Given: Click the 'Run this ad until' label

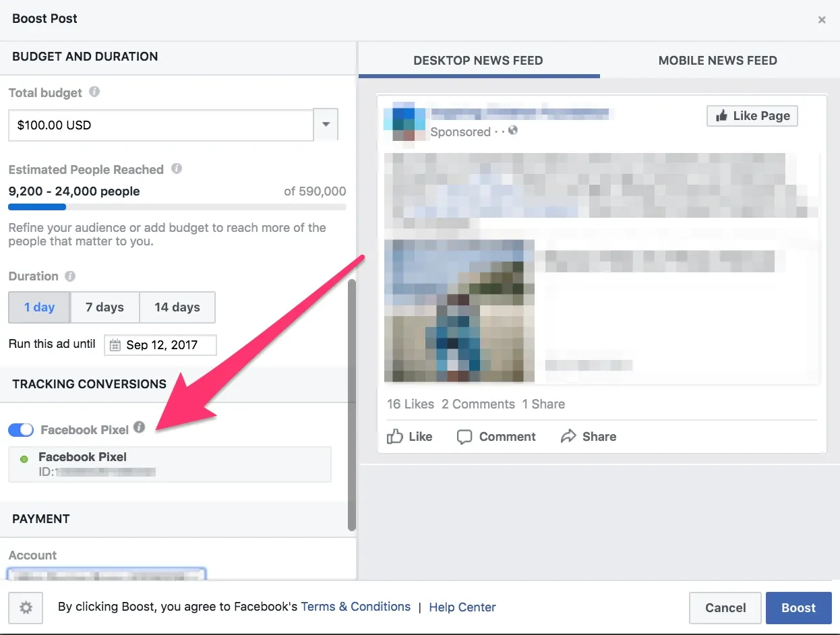Looking at the screenshot, I should pos(52,344).
